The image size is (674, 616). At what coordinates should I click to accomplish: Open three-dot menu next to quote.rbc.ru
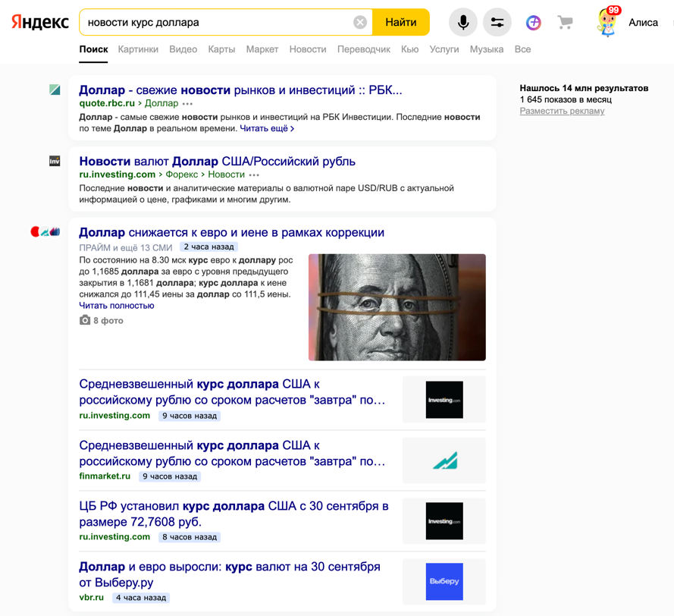pos(188,104)
